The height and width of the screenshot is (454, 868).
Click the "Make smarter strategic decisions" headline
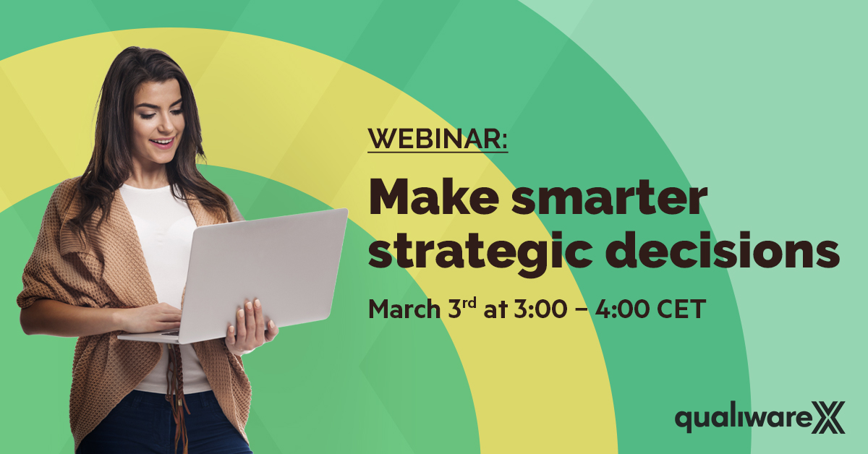604,224
